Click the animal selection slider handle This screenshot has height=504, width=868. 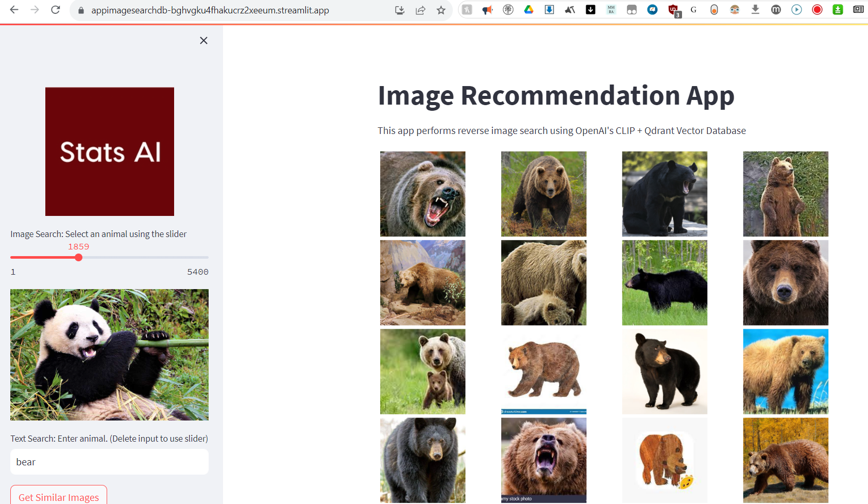point(78,257)
